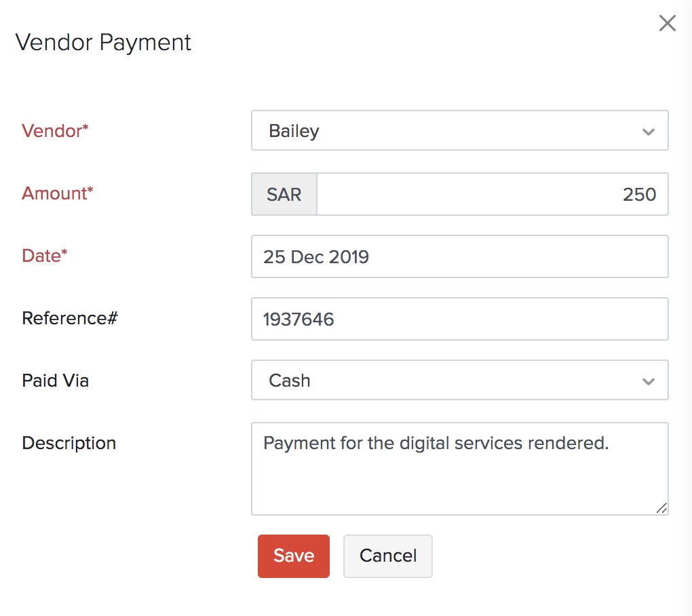Open the Paid Via dropdown showing Cash
The image size is (692, 616).
[448, 381]
